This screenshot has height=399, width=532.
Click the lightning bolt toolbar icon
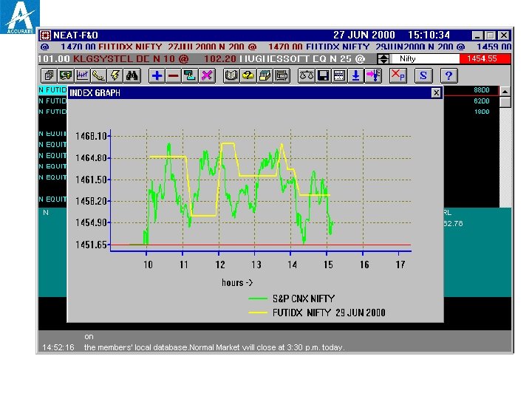pos(115,75)
